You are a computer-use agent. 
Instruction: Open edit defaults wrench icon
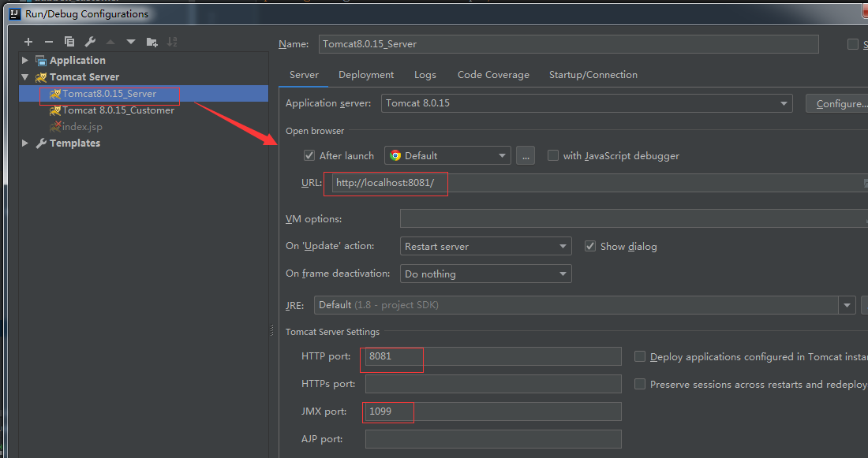click(90, 42)
